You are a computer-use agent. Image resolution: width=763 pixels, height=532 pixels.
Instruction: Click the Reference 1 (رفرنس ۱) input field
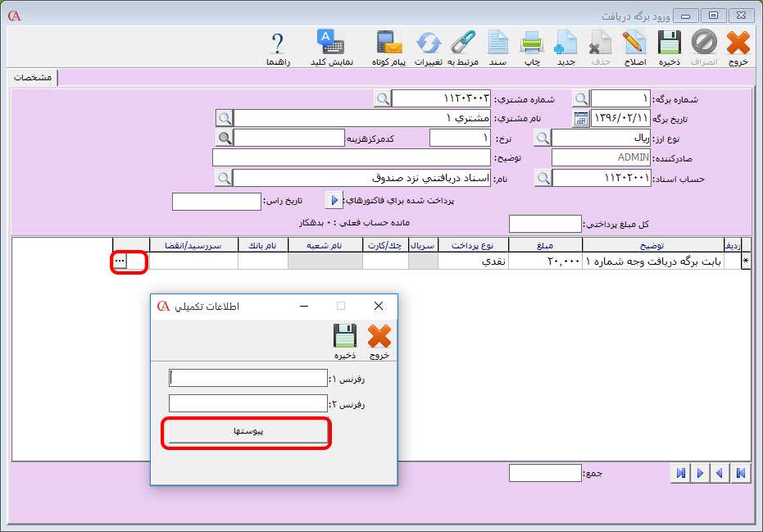248,378
